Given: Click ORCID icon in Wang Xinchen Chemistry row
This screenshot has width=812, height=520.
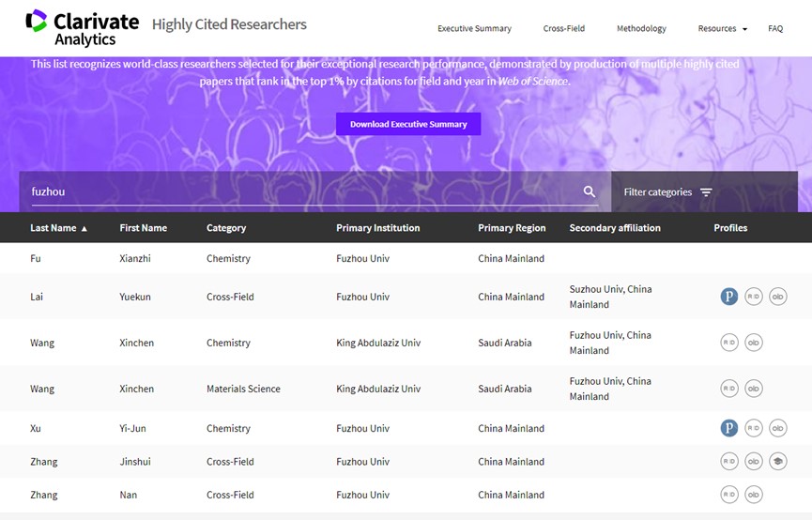Looking at the screenshot, I should tap(753, 343).
